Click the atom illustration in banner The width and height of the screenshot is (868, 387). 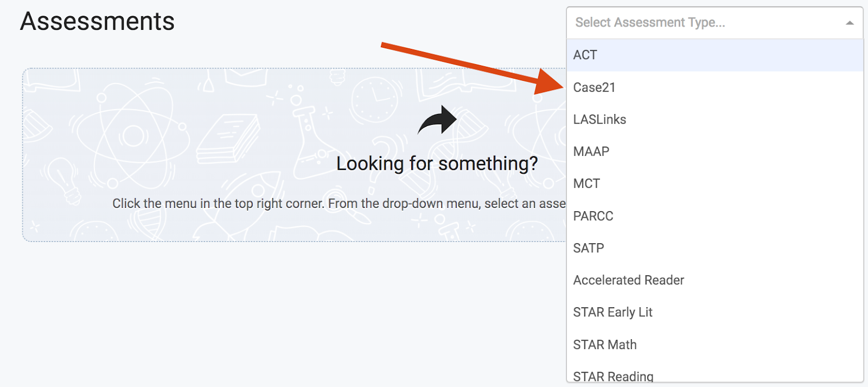pyautogui.click(x=132, y=135)
